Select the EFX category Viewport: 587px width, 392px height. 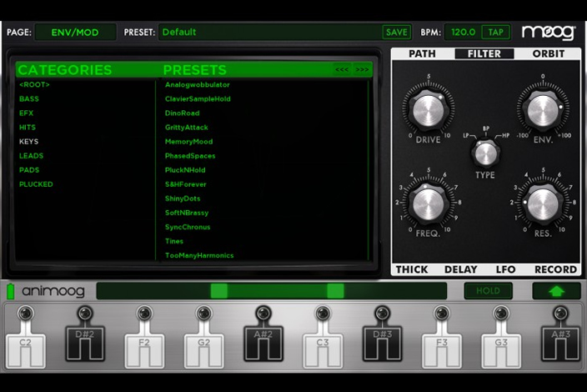(26, 113)
